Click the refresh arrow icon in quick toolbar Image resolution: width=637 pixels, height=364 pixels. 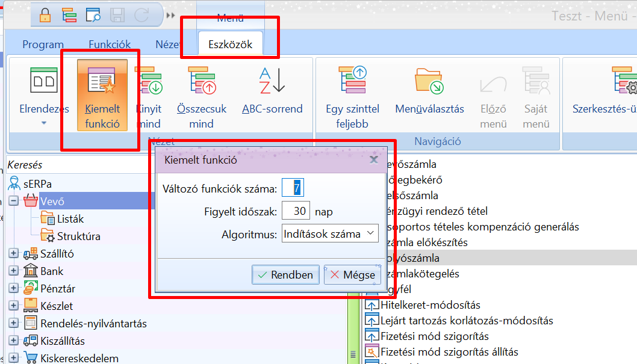141,16
